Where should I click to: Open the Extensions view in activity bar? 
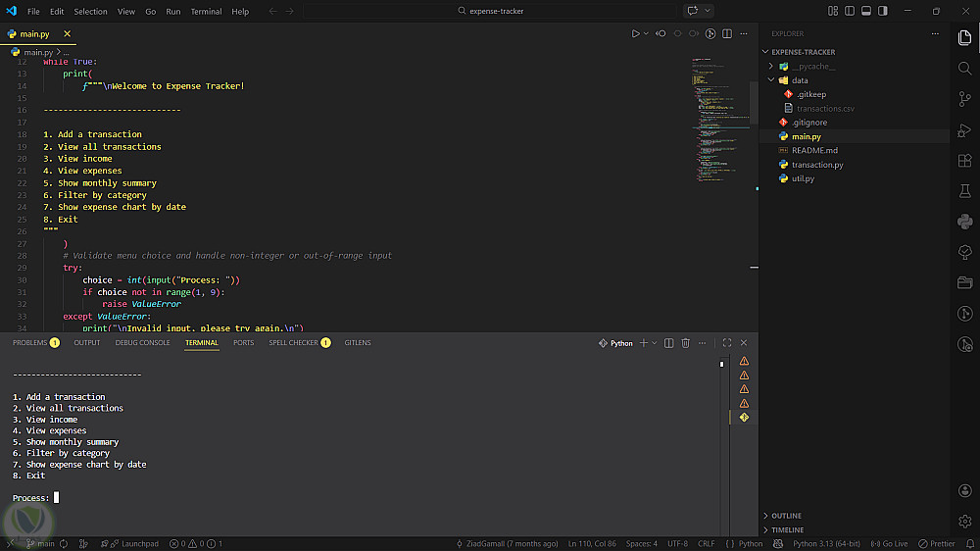click(964, 160)
